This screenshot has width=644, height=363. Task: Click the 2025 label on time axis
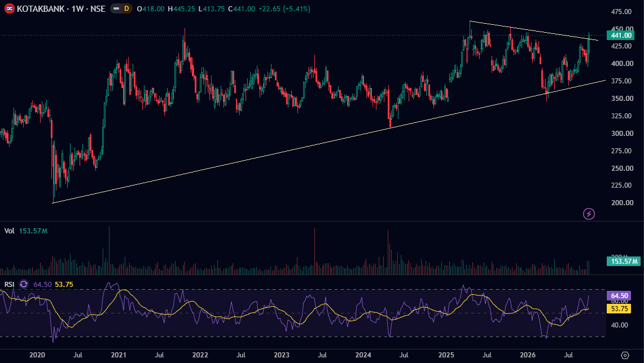pos(446,355)
